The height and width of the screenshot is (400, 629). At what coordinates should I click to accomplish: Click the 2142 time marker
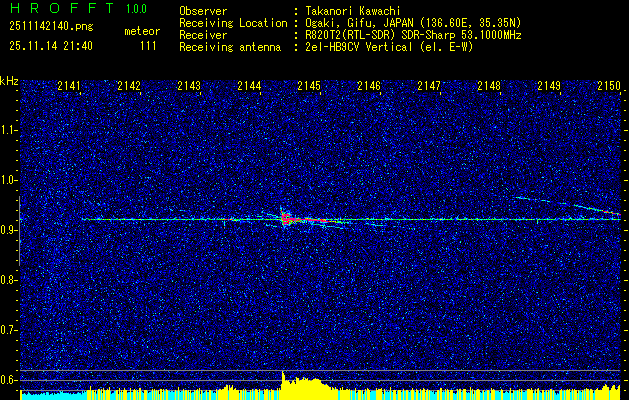tap(129, 86)
